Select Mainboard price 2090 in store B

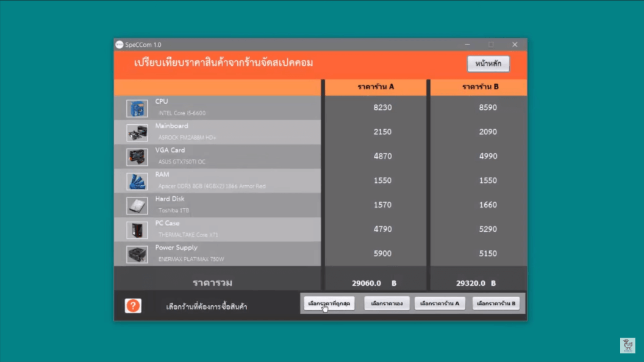(488, 132)
